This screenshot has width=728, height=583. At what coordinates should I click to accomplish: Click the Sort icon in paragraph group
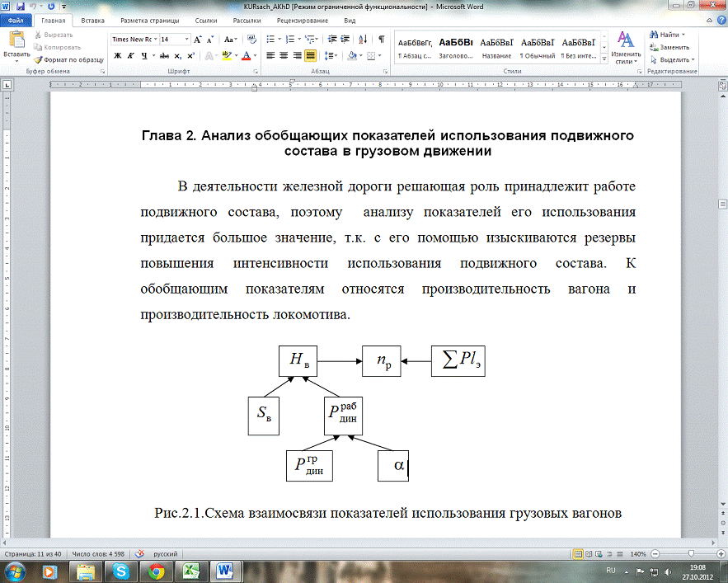click(x=363, y=40)
